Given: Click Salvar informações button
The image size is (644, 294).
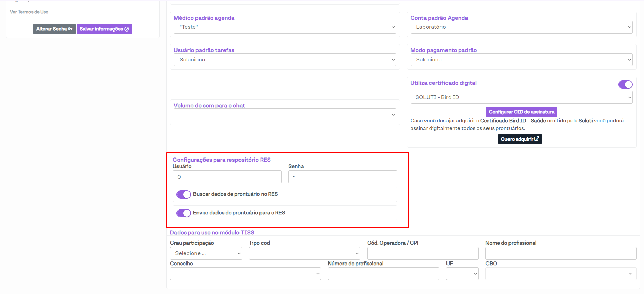Looking at the screenshot, I should pyautogui.click(x=104, y=29).
